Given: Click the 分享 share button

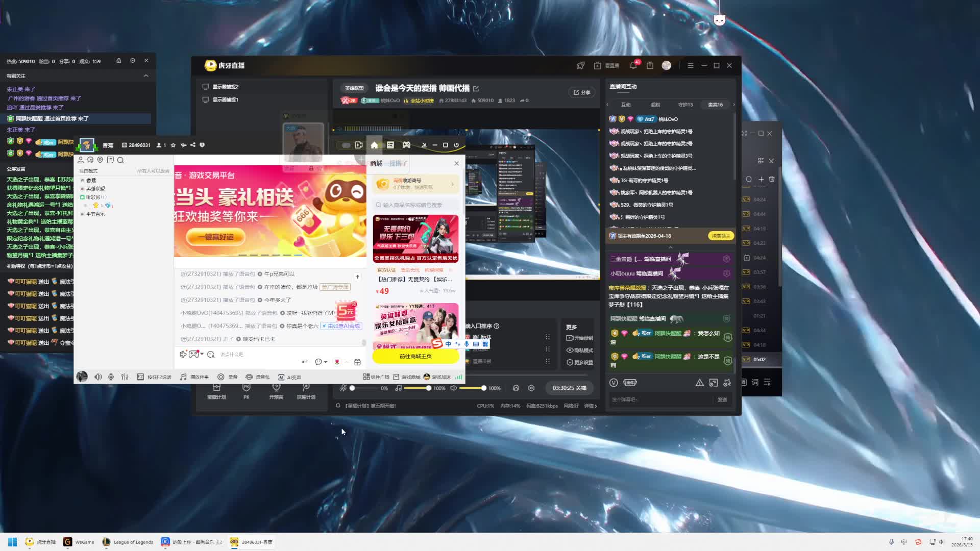Looking at the screenshot, I should tap(581, 92).
